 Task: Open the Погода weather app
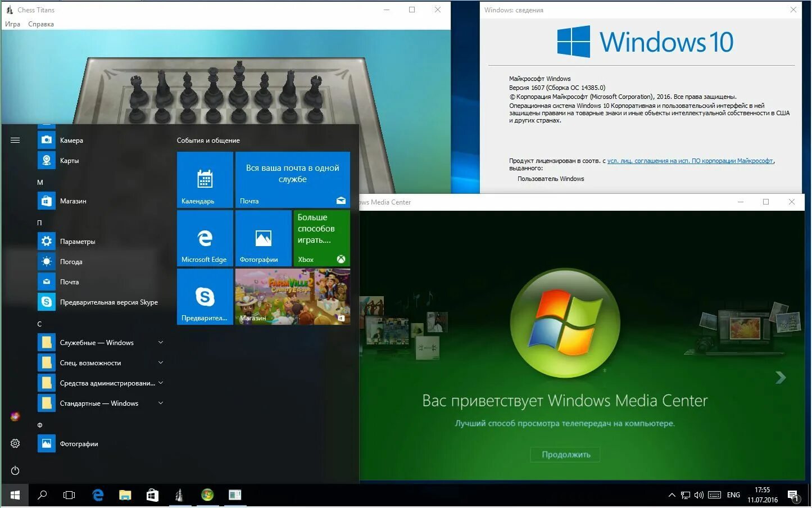point(71,261)
